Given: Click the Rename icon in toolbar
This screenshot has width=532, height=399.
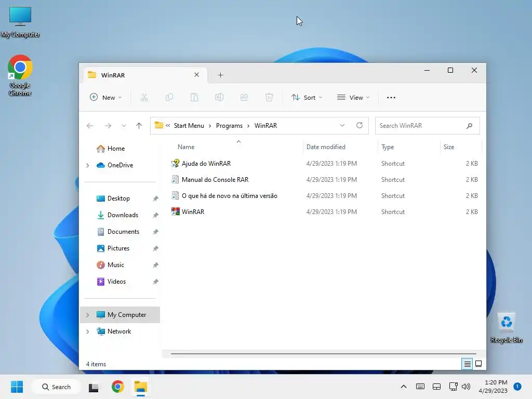Looking at the screenshot, I should (x=219, y=98).
